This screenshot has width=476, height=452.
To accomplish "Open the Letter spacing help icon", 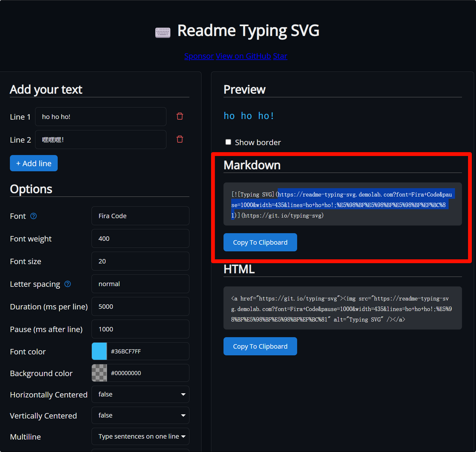I will (68, 284).
